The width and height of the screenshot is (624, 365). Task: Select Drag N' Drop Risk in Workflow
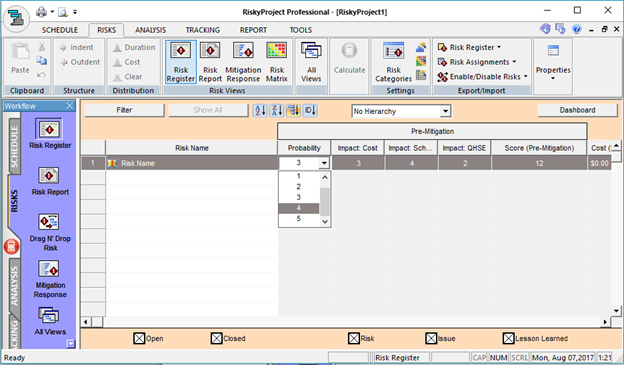pyautogui.click(x=50, y=233)
